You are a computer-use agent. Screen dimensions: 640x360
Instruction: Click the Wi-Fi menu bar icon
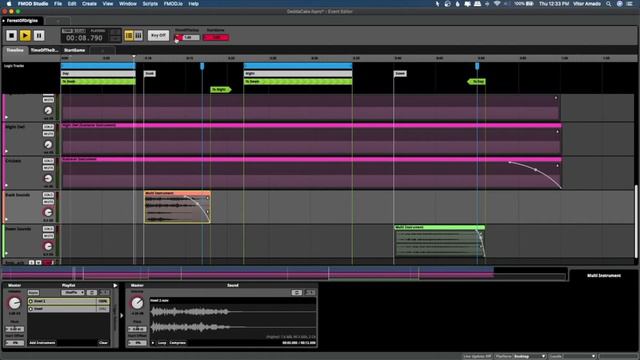(x=497, y=4)
